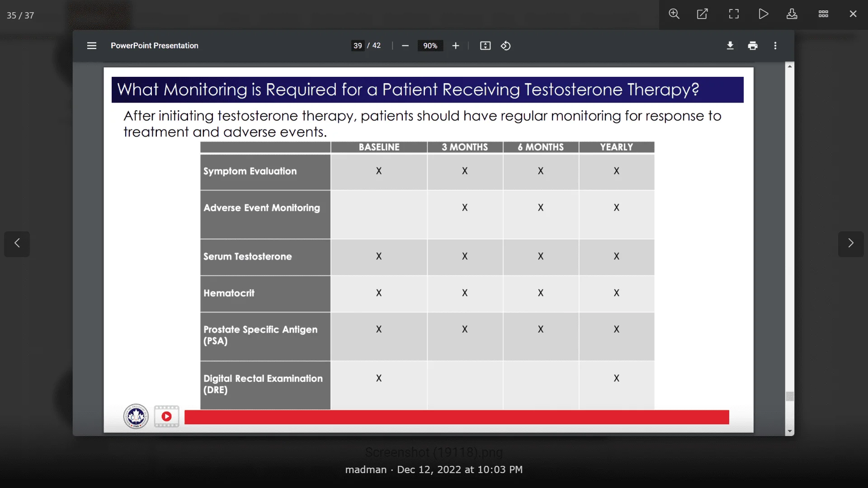
Task: Show thumbnail grid view
Action: tap(823, 14)
